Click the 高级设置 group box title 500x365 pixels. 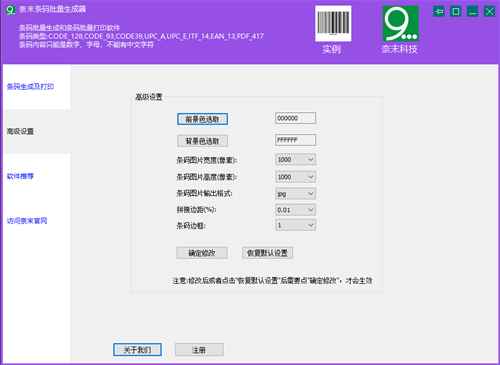coord(149,97)
